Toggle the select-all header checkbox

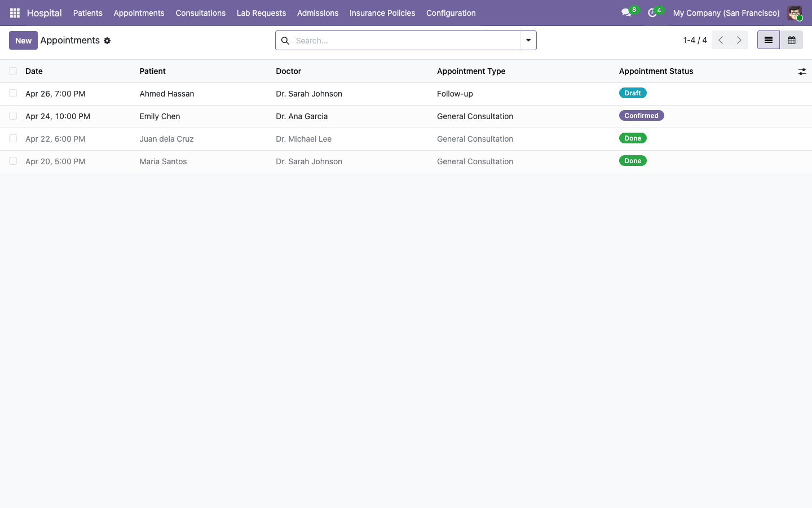tap(13, 71)
